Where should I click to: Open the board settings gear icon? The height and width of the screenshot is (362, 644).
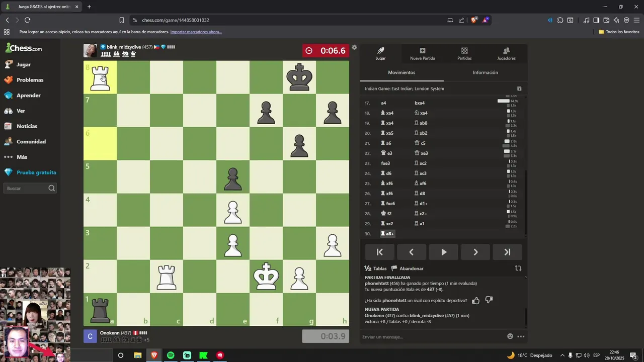[354, 47]
